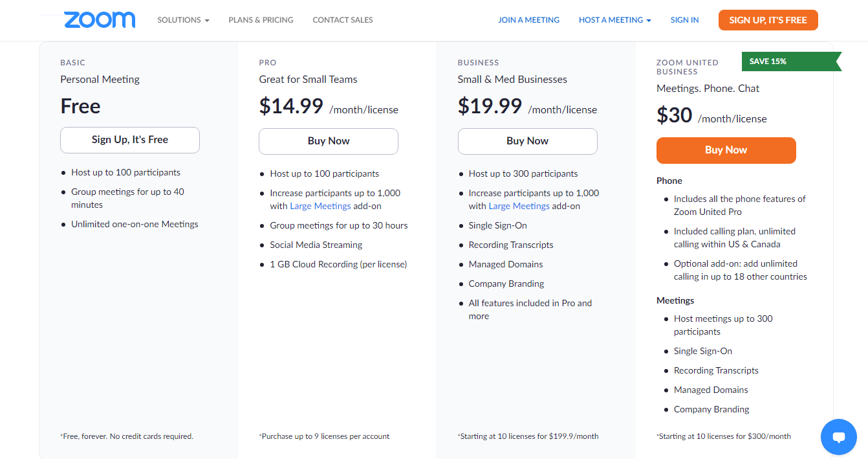Screen dimensions: 868x459
Task: Click the Zoom logo
Action: (100, 19)
